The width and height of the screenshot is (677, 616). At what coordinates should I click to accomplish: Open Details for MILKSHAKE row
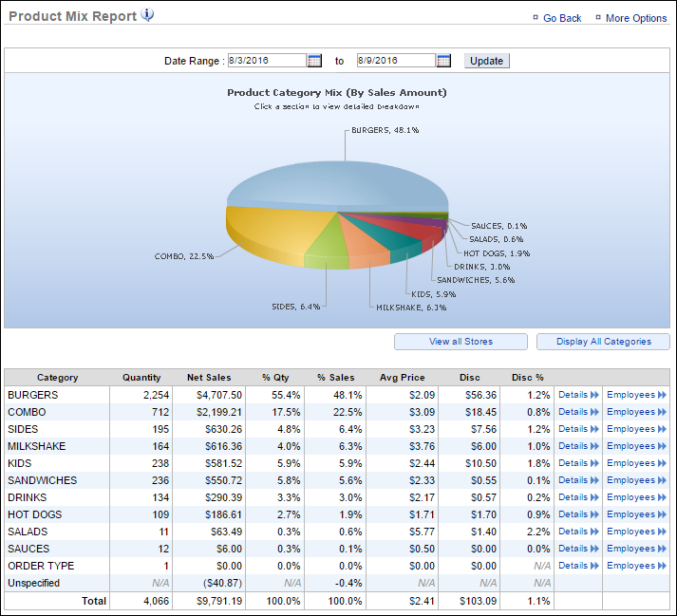578,446
